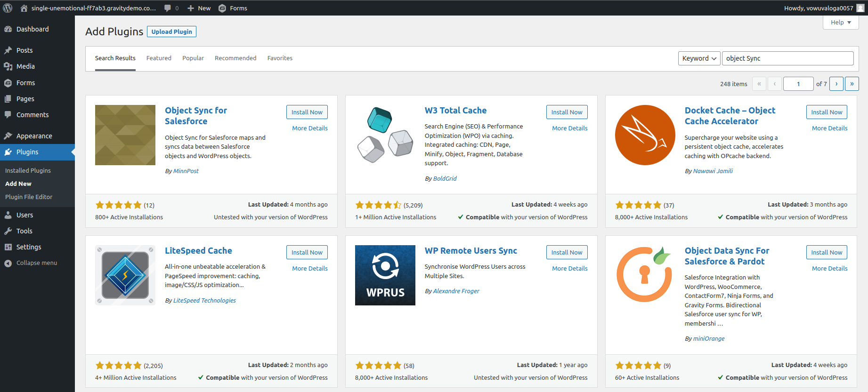Switch to Featured plugins tab
The height and width of the screenshot is (392, 868).
click(159, 58)
